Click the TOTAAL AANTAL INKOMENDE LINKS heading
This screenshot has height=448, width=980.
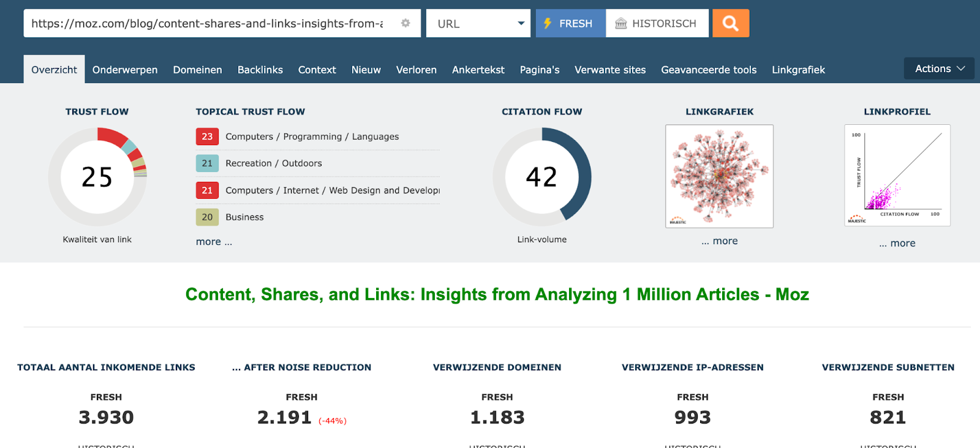106,367
